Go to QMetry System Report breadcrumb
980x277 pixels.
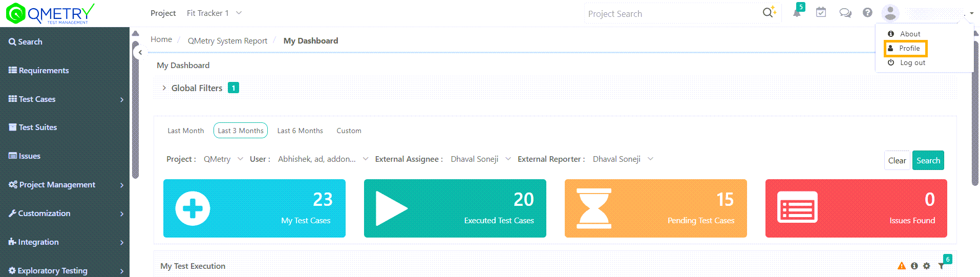pos(227,41)
